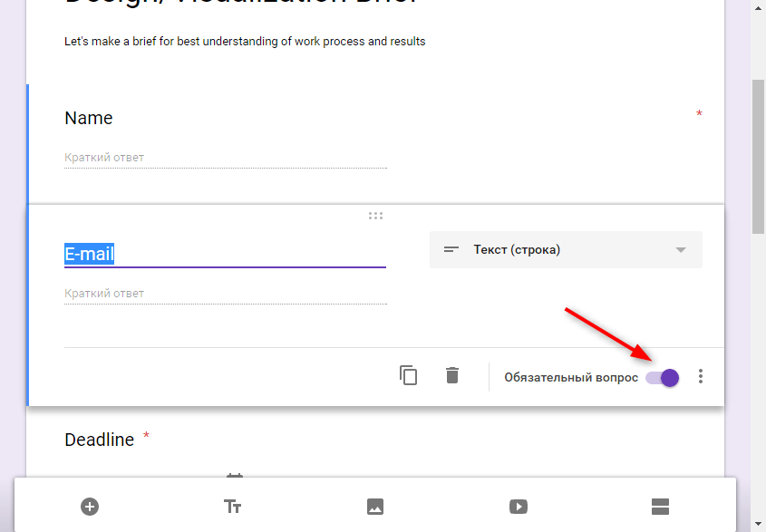Viewport: 766px width, 532px height.
Task: Select the Deadline question title
Action: click(x=99, y=440)
